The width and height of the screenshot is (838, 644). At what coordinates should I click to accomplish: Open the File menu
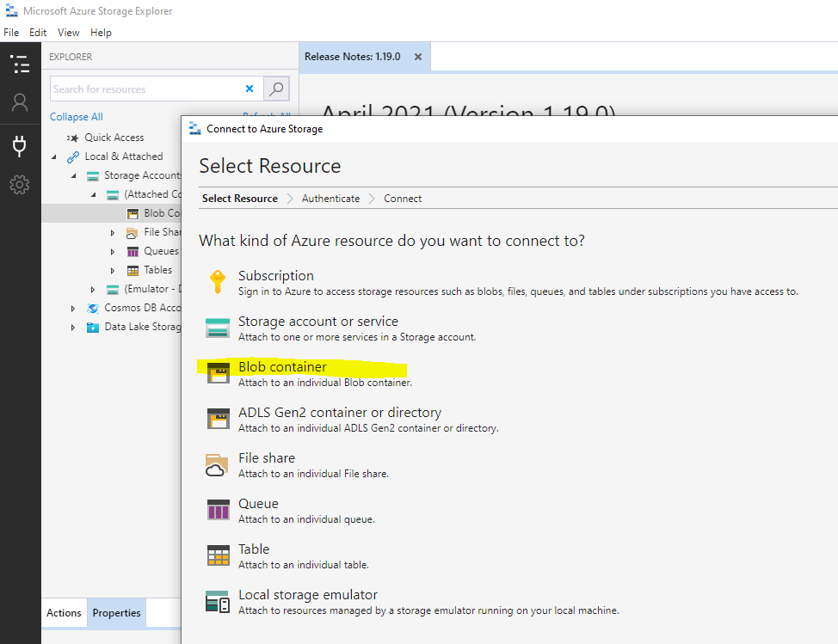point(11,33)
